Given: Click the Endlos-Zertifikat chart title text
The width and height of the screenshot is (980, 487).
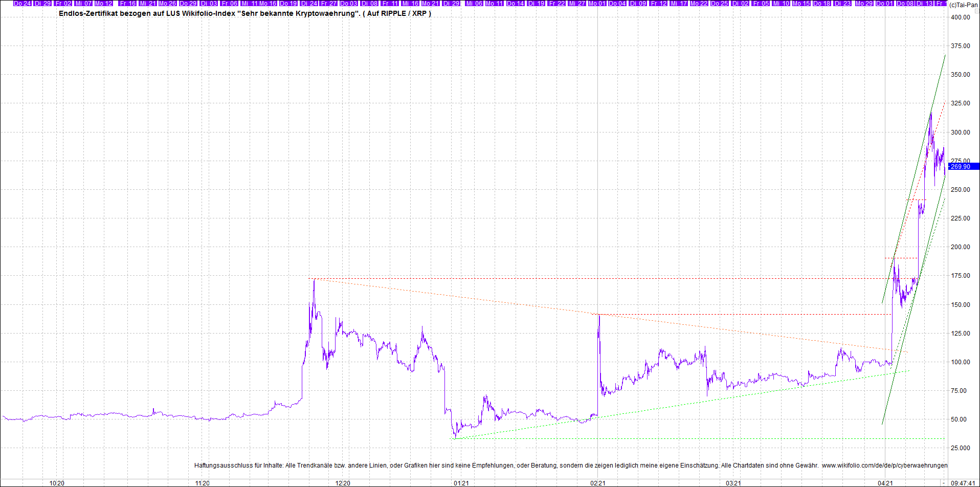Looking at the screenshot, I should coord(244,13).
